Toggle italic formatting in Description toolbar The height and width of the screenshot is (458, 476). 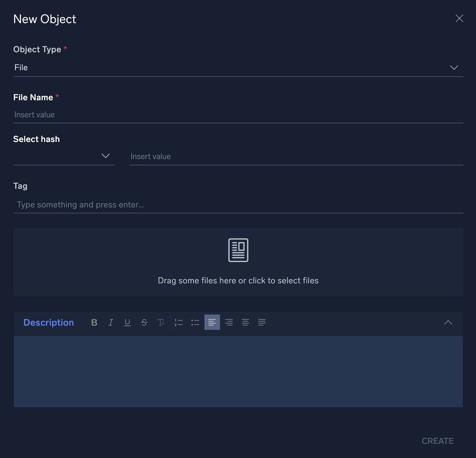[x=111, y=322]
